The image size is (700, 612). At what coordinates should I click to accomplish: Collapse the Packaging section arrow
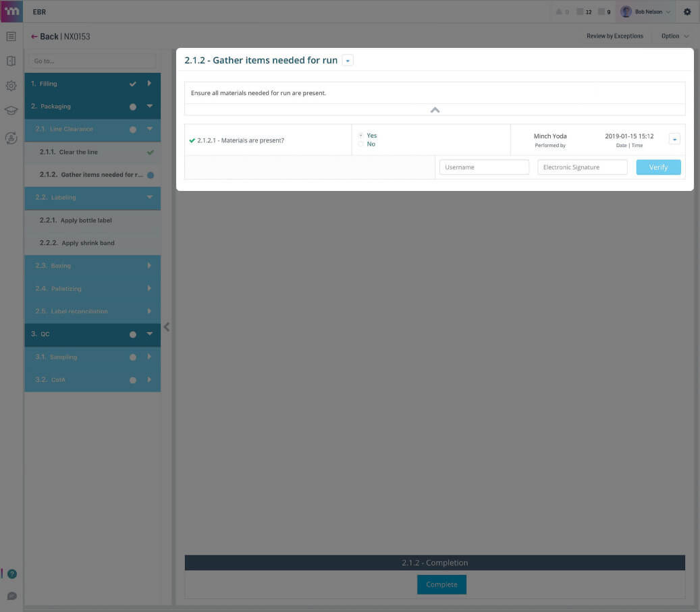click(150, 106)
